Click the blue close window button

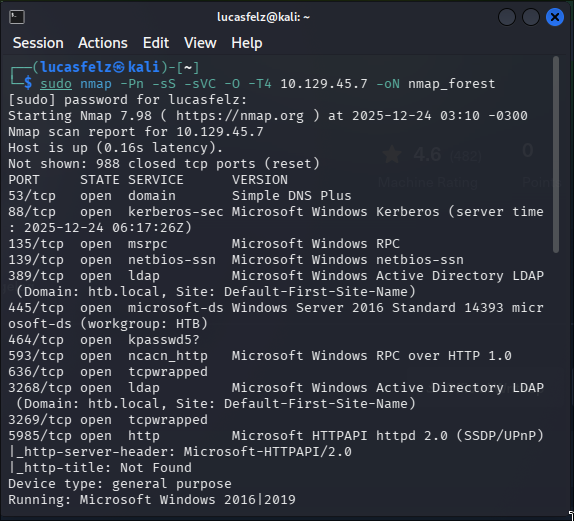[x=555, y=17]
